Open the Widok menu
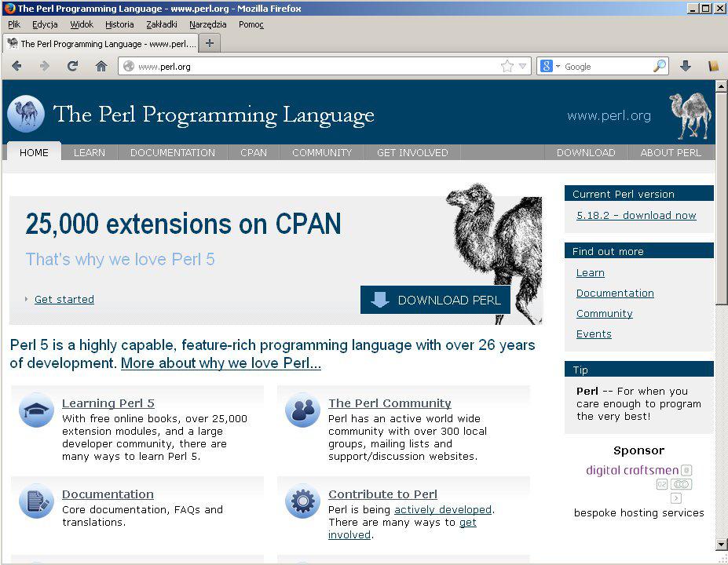728x565 pixels. tap(82, 24)
